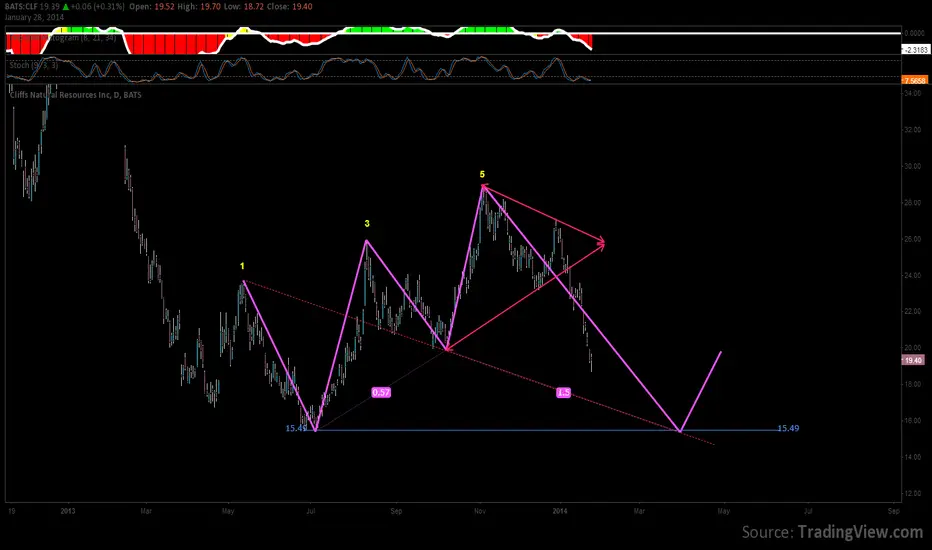This screenshot has height=550, width=932.
Task: Click the 34.00 price axis label
Action: (912, 93)
